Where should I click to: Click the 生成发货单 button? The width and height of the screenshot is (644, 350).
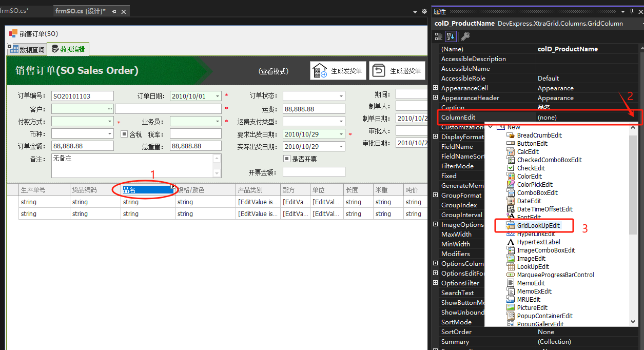pos(338,71)
